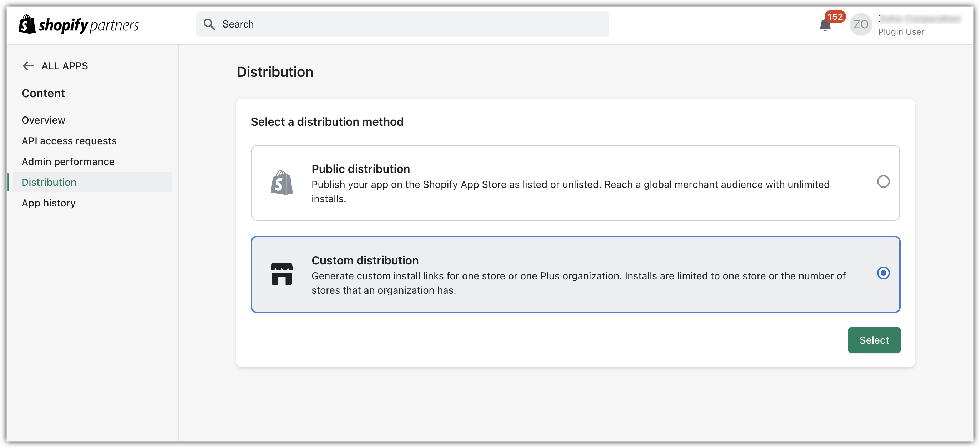Select the Public distribution radio button
980x448 pixels.
[x=883, y=181]
